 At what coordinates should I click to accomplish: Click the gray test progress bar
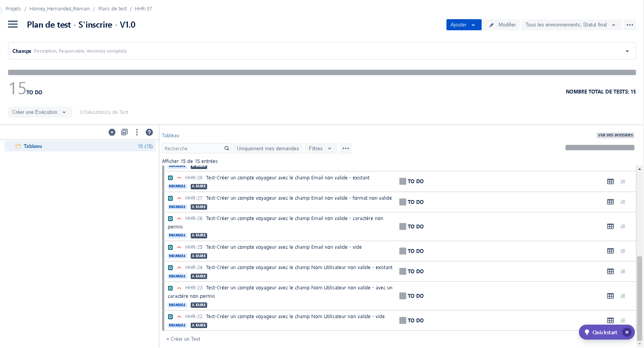322,72
